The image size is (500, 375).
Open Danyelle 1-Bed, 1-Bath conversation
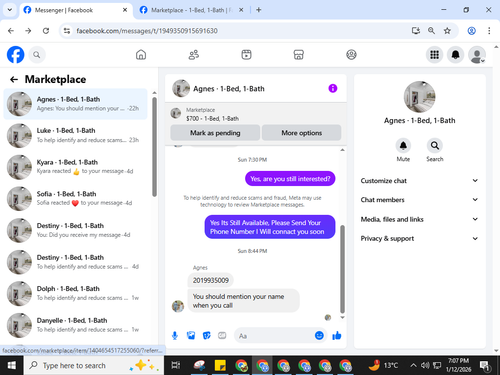(x=76, y=325)
